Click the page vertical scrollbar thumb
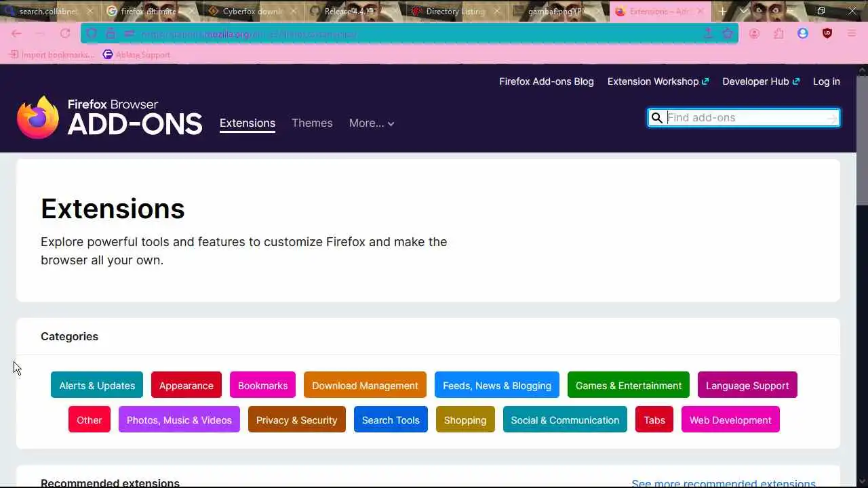 [862, 140]
